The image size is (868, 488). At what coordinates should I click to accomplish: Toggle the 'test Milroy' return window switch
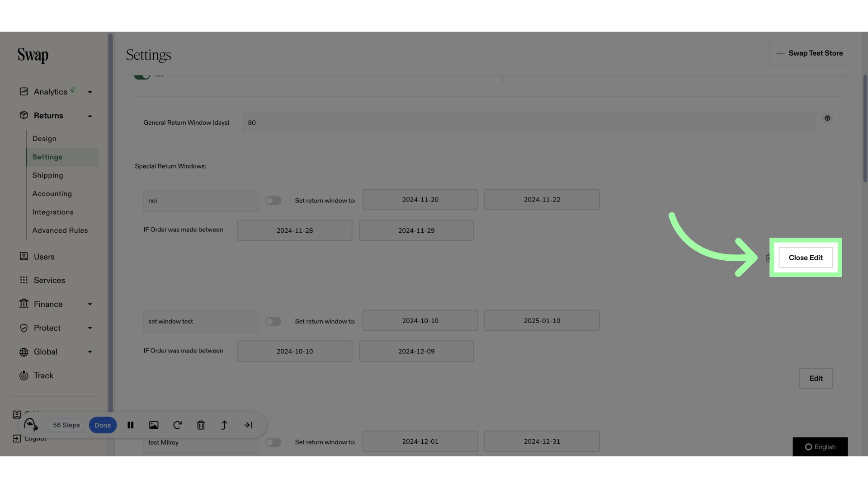coord(273,441)
